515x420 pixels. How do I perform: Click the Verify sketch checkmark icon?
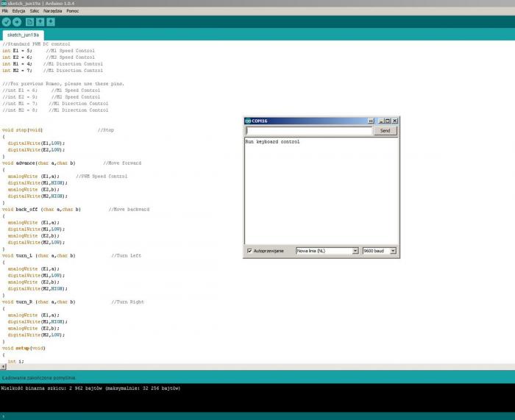point(7,22)
